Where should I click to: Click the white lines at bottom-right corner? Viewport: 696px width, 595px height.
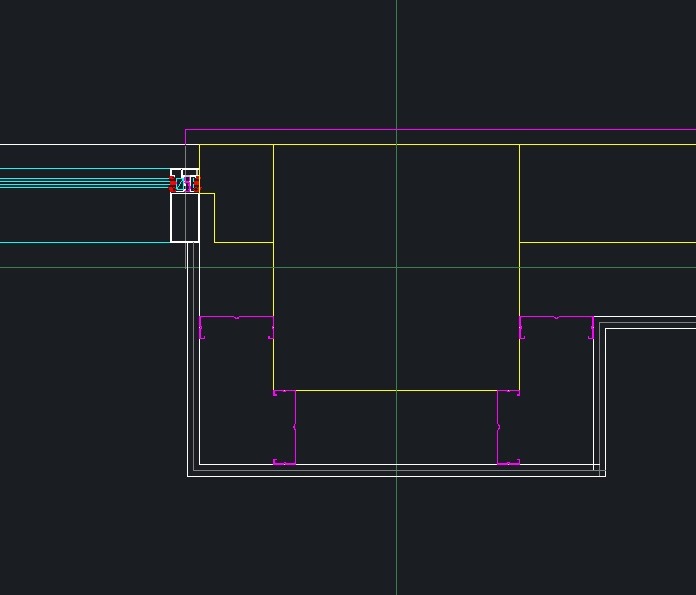pyautogui.click(x=600, y=470)
